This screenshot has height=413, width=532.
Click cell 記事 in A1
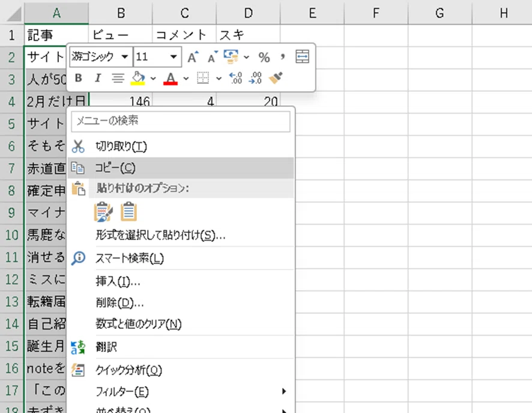pos(56,35)
